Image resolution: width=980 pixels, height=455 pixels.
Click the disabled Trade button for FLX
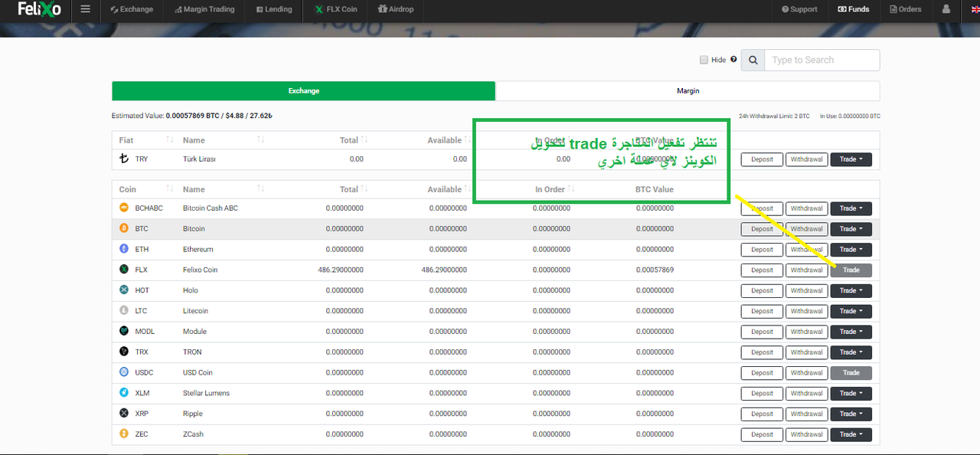(x=851, y=270)
